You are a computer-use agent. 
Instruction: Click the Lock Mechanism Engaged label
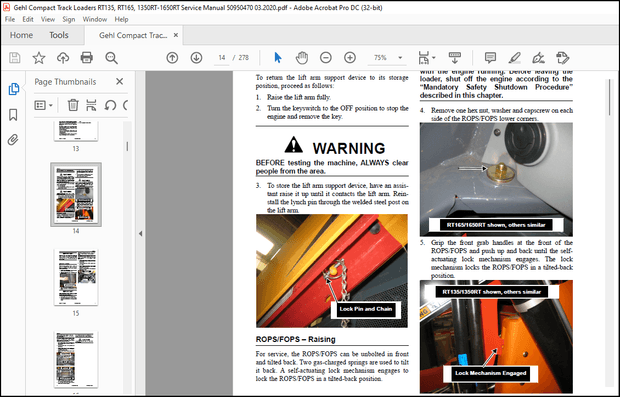490,373
